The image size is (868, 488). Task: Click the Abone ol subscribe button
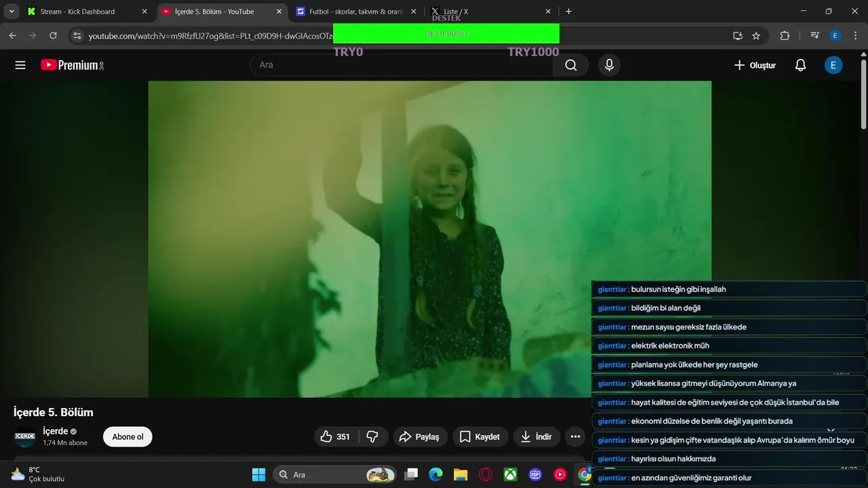(x=127, y=436)
